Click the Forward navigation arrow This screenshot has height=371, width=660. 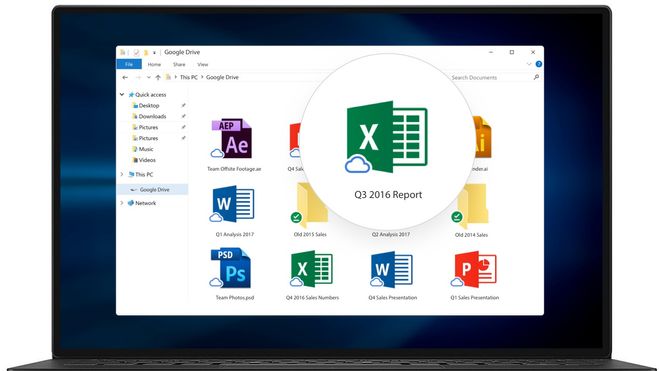(138, 77)
